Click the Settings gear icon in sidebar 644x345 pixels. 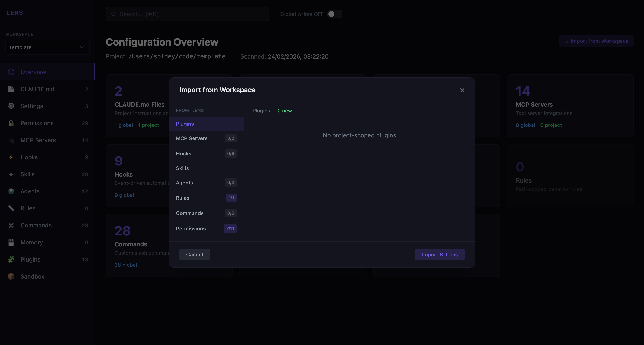(11, 106)
